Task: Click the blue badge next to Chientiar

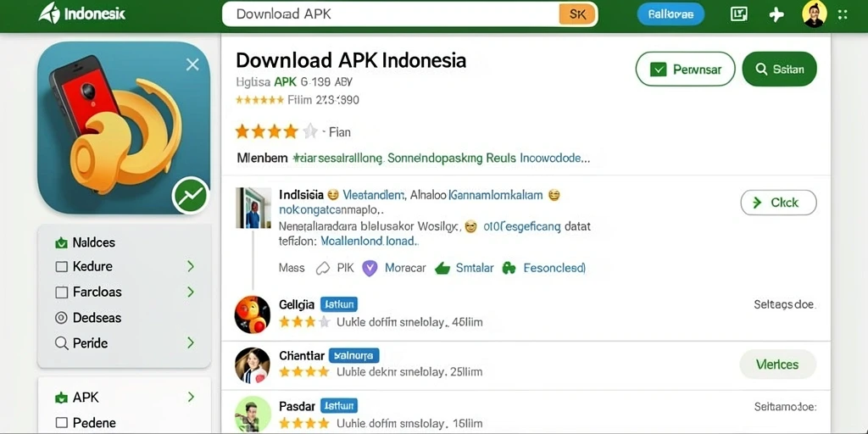Action: coord(354,355)
